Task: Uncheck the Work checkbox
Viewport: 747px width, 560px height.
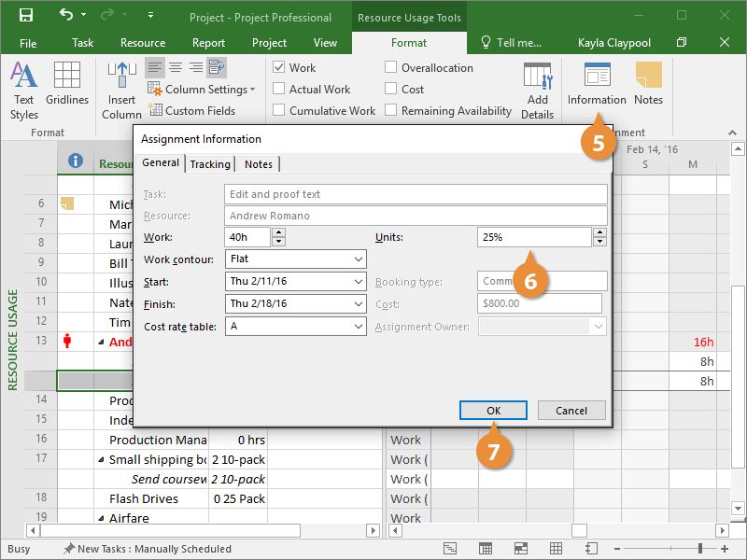Action: (279, 68)
